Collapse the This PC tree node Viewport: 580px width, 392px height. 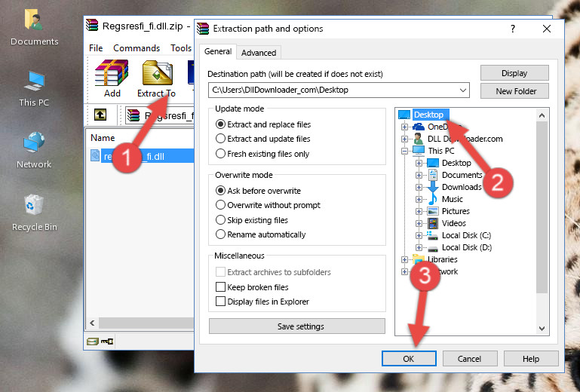tap(405, 151)
